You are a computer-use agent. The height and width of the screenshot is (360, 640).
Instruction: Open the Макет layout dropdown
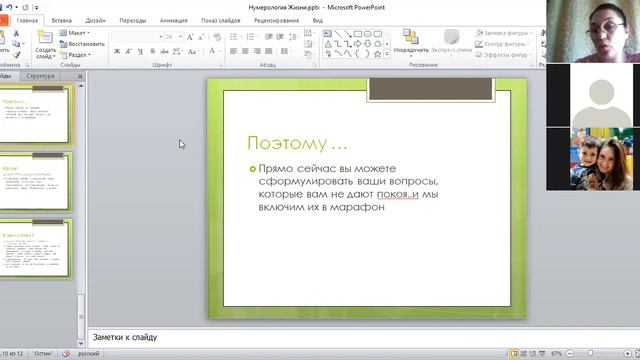[x=75, y=33]
